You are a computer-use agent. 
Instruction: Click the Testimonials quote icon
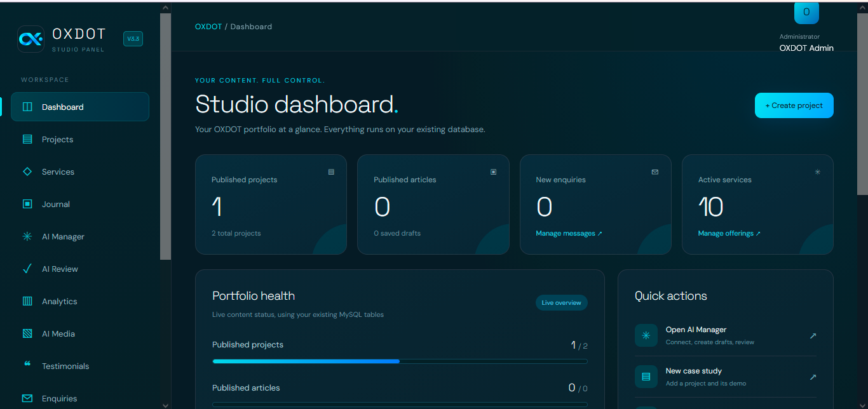pos(27,365)
